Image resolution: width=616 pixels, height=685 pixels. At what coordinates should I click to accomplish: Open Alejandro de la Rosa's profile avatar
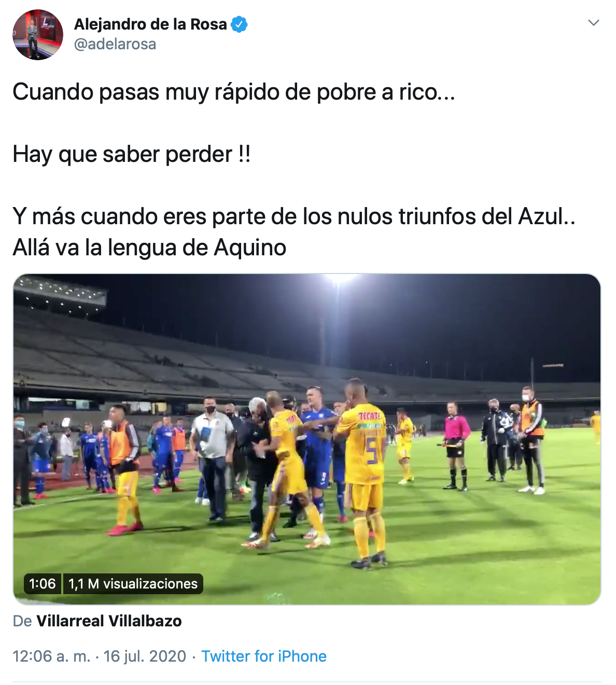click(x=38, y=35)
